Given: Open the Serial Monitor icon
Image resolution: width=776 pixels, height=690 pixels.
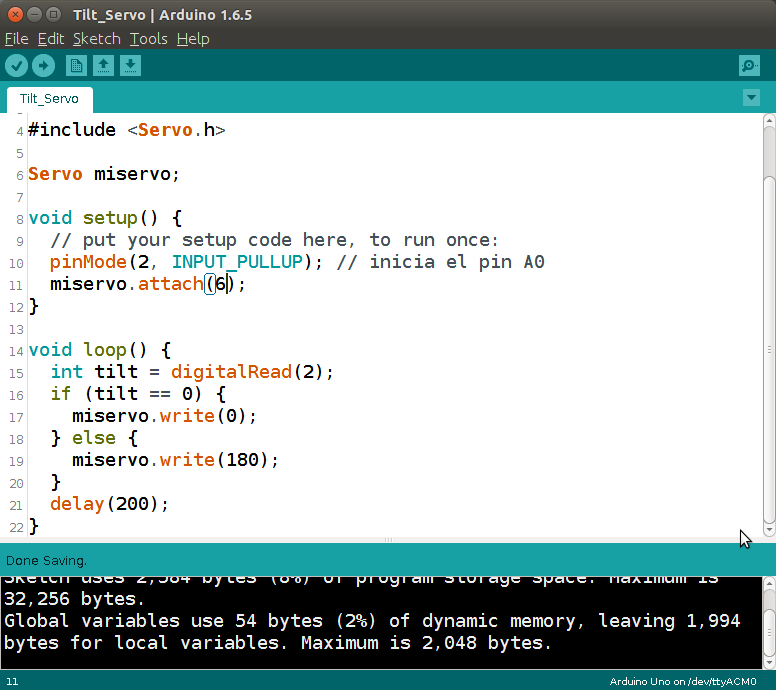Looking at the screenshot, I should tap(749, 65).
